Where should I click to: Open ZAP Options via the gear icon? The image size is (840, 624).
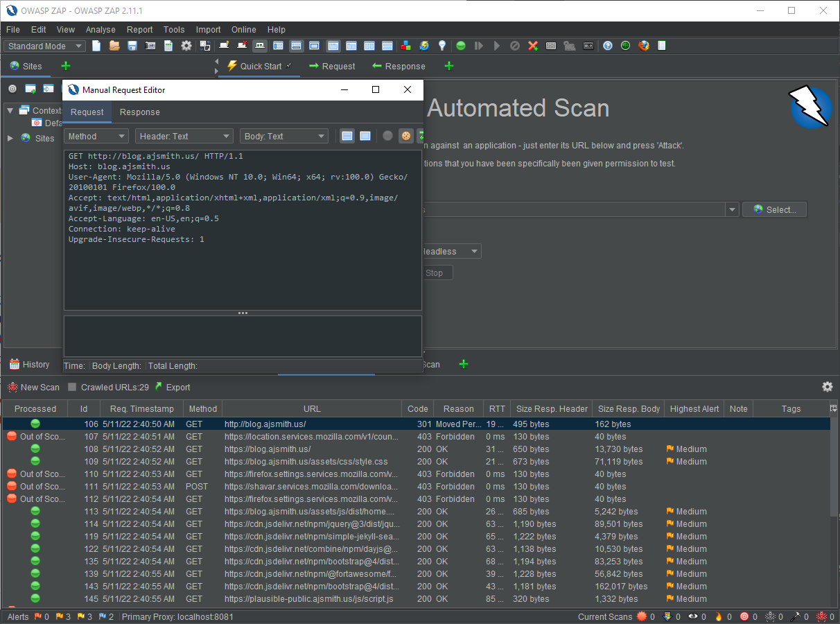click(x=186, y=45)
